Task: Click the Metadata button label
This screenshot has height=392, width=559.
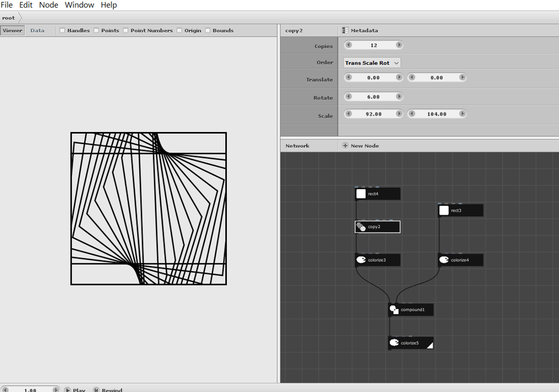Action: click(x=364, y=31)
